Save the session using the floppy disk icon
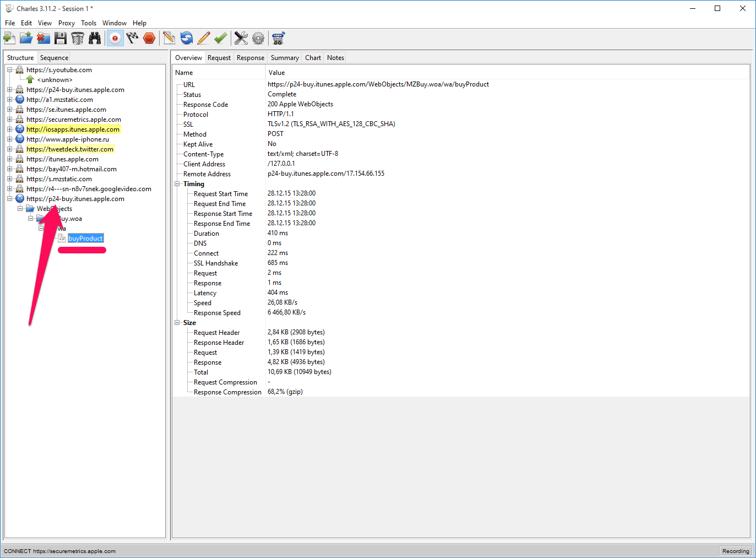 click(61, 38)
